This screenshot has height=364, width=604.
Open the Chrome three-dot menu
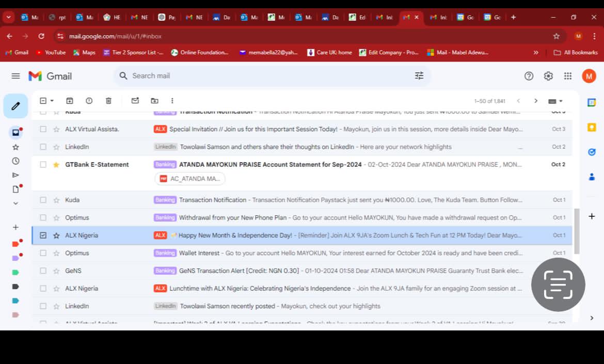(x=594, y=36)
